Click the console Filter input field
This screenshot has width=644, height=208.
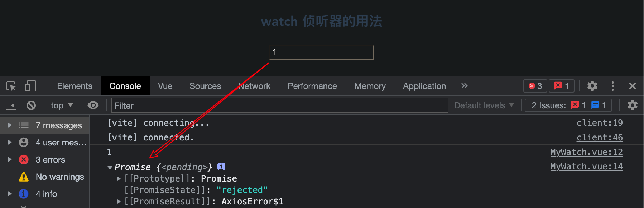click(279, 105)
